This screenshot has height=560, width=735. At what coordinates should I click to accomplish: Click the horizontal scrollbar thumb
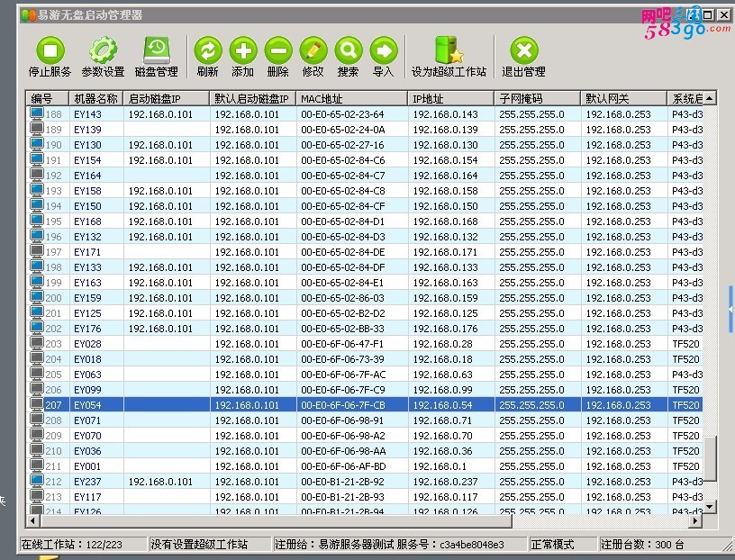pos(277,520)
